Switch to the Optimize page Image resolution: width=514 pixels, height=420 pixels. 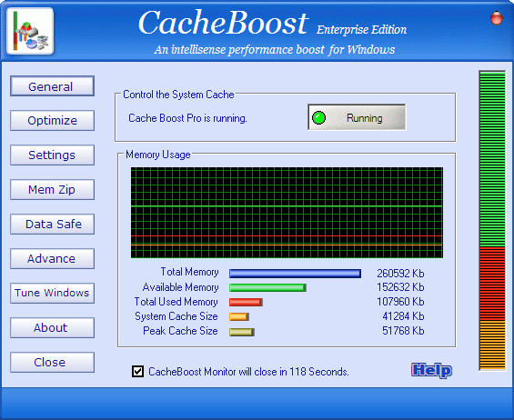coord(52,121)
